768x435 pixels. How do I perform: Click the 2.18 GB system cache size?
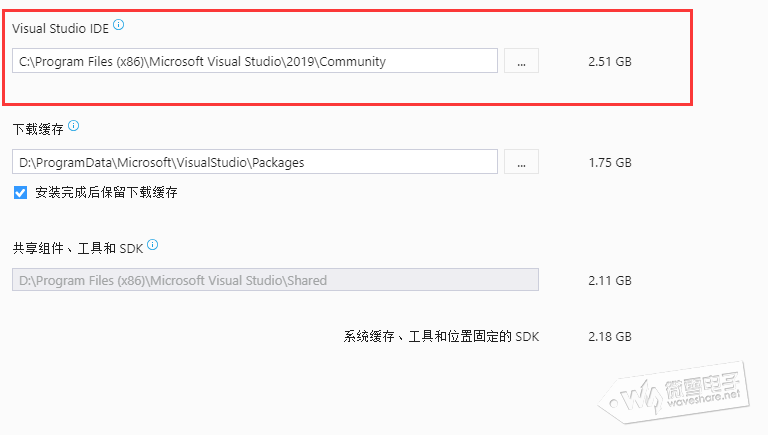coord(610,337)
